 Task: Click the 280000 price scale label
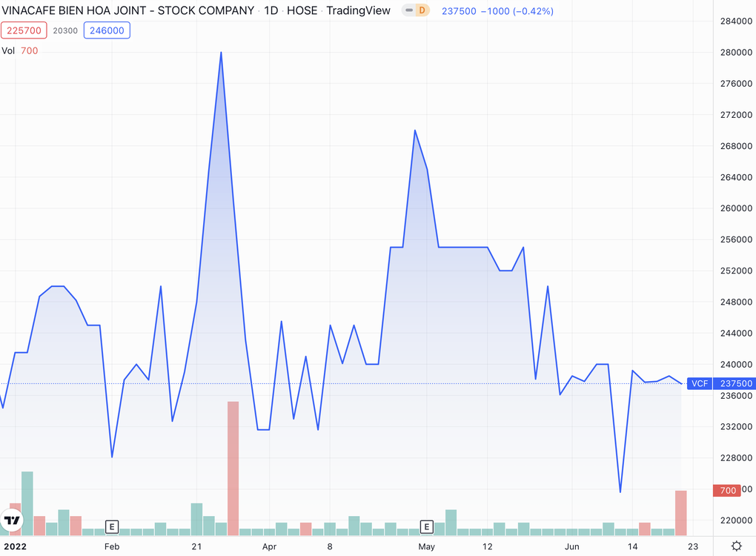point(736,52)
